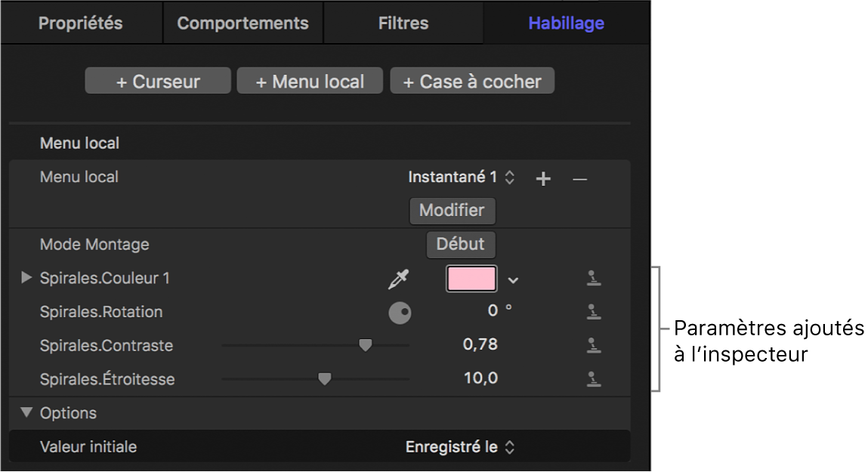Switch to the Filtres tab

click(x=403, y=23)
